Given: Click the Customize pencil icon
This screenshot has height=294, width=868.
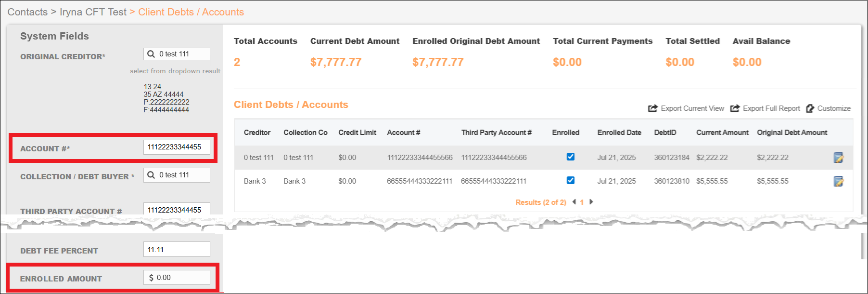Looking at the screenshot, I should [x=810, y=108].
